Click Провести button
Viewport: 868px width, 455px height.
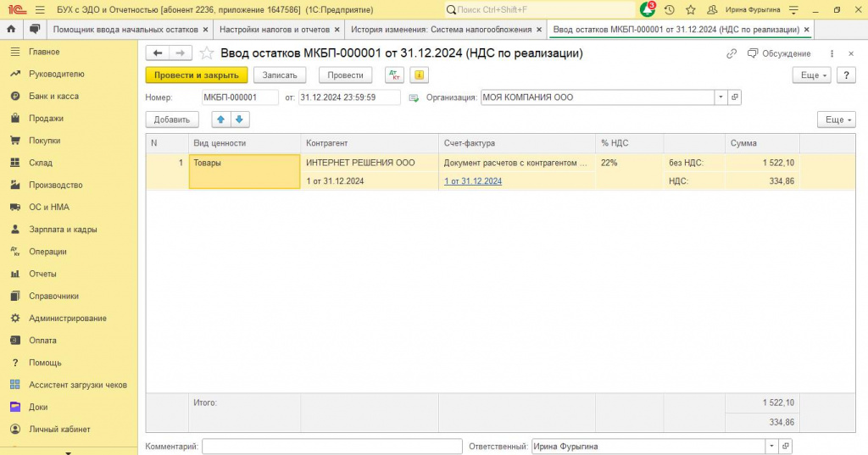(346, 75)
